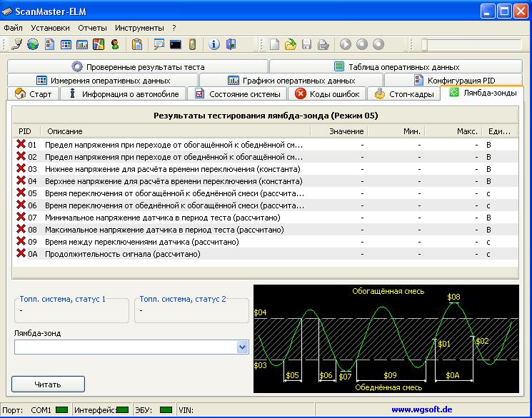Expand the Лямбда-зонд dropdown arrow
532x418 pixels.
(x=242, y=347)
